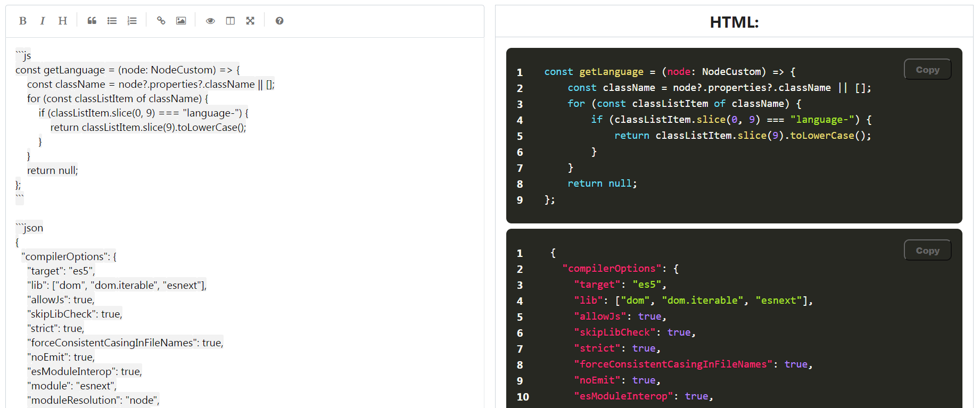
Task: Click "compilerOptions" key in the JSON preview
Action: (612, 269)
